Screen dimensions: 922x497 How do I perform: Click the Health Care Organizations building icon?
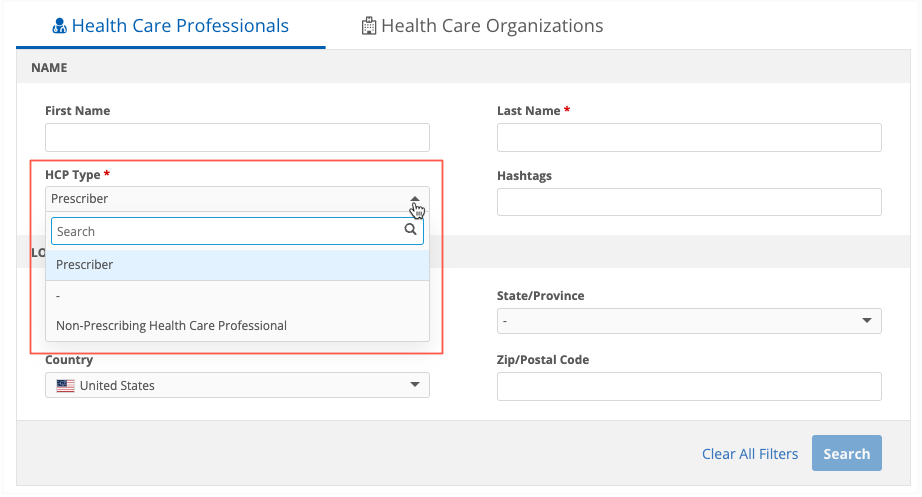tap(369, 26)
